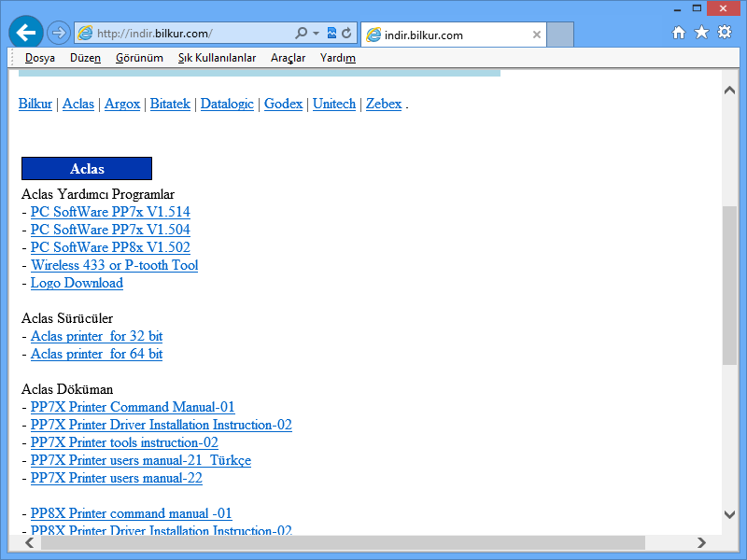Follow the Godex link
The width and height of the screenshot is (747, 560).
click(x=284, y=104)
